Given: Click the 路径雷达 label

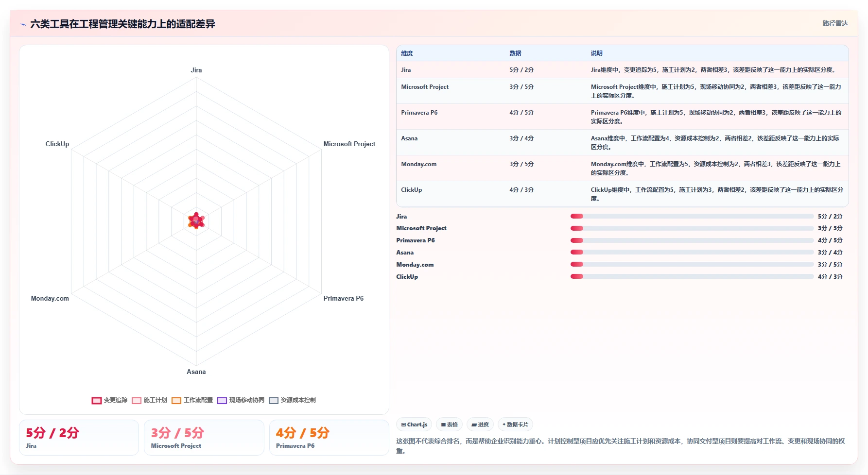Looking at the screenshot, I should click(x=835, y=23).
